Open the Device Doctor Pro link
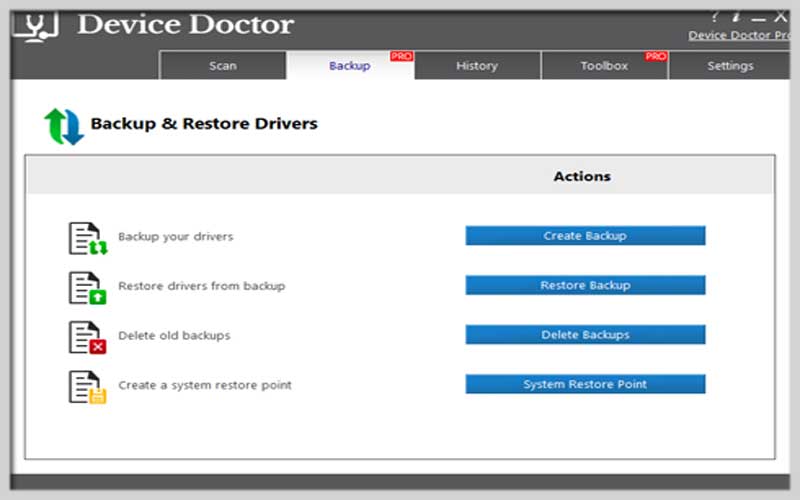Viewport: 800px width, 500px height. [739, 35]
